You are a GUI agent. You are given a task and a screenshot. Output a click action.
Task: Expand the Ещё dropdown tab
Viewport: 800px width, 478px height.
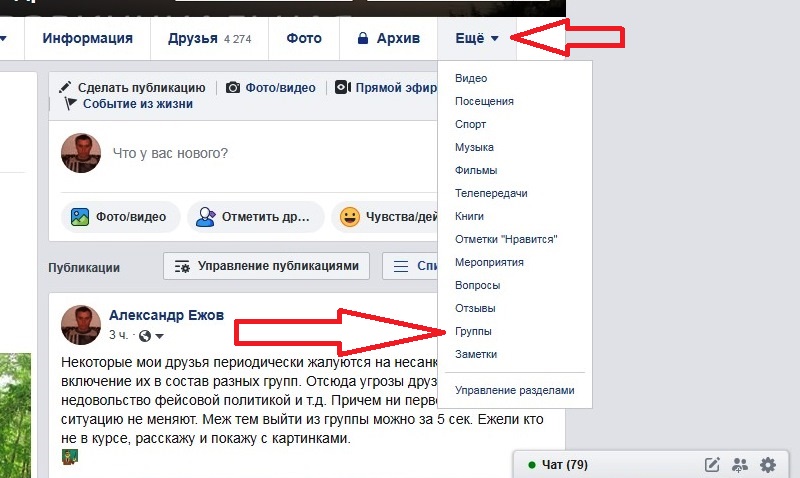[477, 38]
